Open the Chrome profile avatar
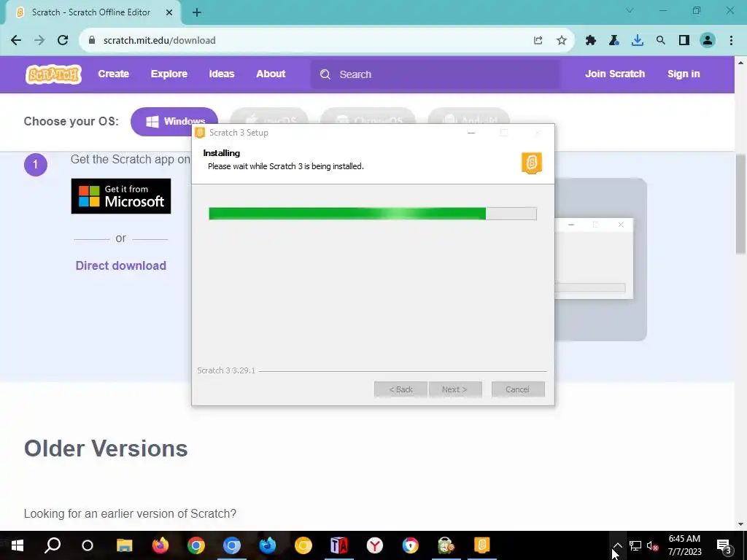Viewport: 747px width, 560px height. [708, 41]
